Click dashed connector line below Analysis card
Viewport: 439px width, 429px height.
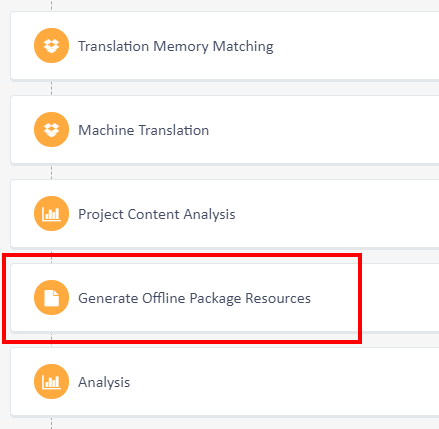51,423
